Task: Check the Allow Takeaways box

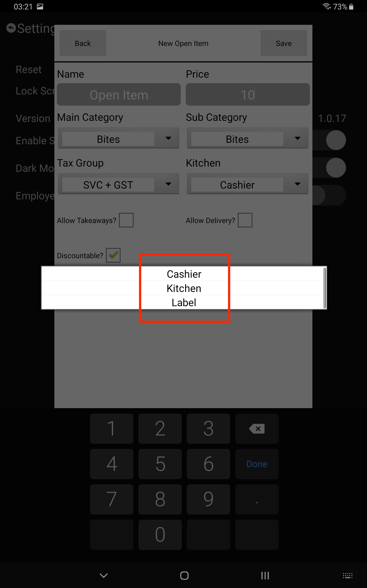Action: (126, 220)
